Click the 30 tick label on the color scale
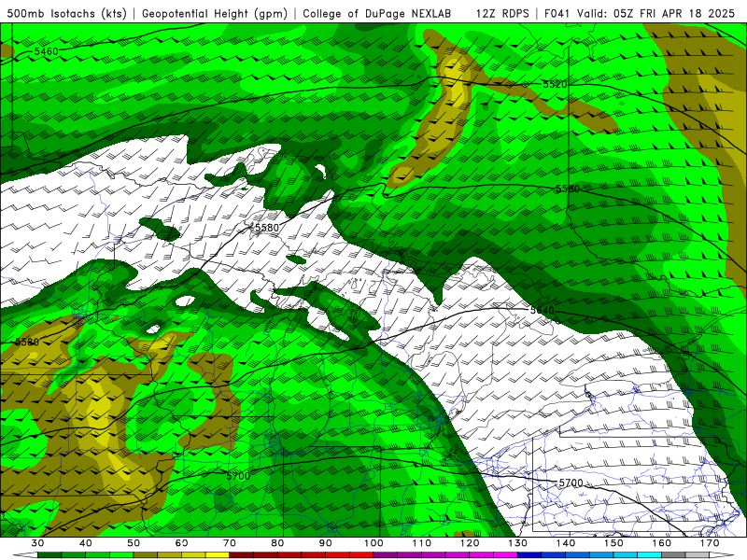This screenshot has width=747, height=560. [x=37, y=543]
